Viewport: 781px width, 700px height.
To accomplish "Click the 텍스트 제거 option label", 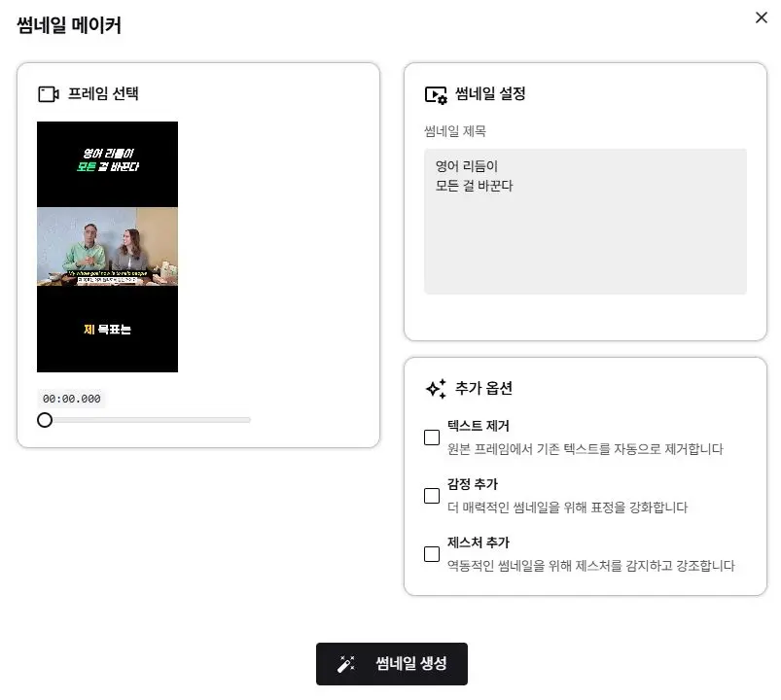I will pos(479,426).
